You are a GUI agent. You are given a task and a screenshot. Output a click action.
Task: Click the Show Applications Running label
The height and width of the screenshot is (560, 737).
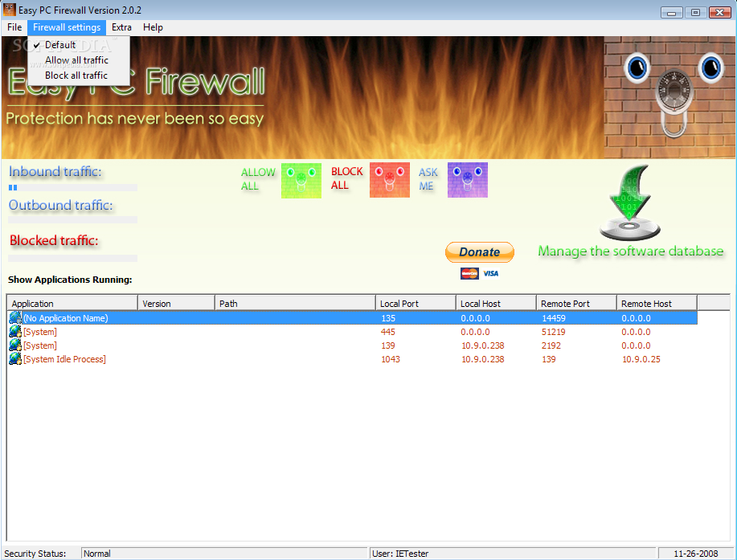(x=70, y=280)
